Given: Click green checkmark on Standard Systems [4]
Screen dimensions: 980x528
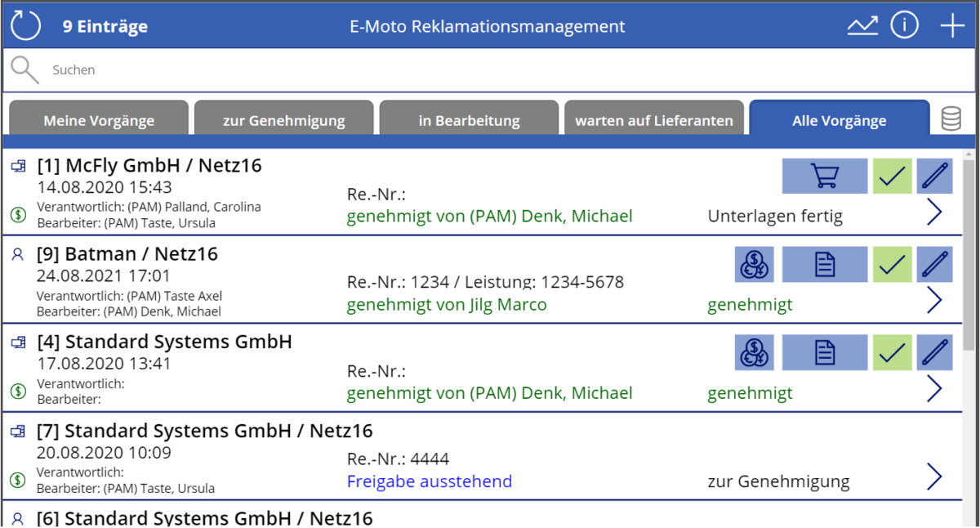Looking at the screenshot, I should [892, 353].
